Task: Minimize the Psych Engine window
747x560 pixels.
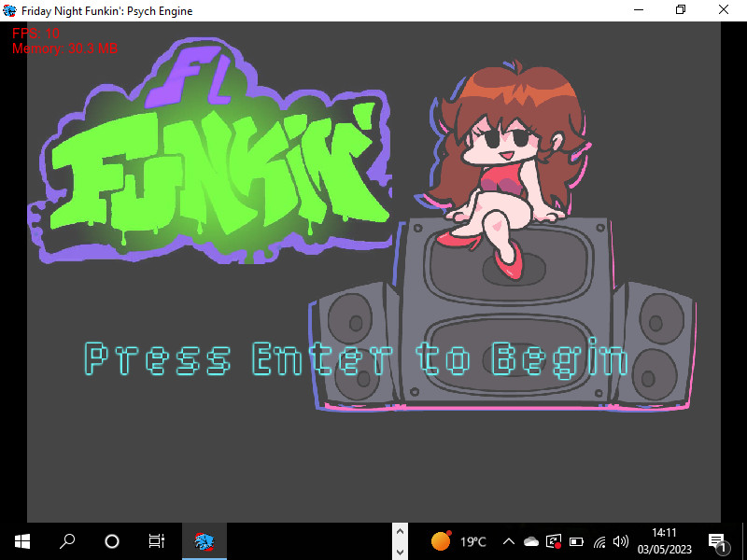Action: click(639, 10)
